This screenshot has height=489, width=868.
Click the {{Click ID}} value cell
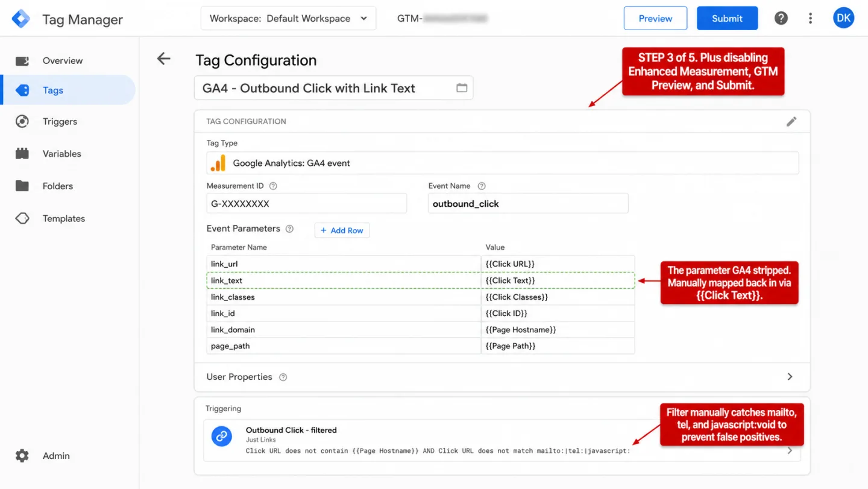click(x=558, y=314)
